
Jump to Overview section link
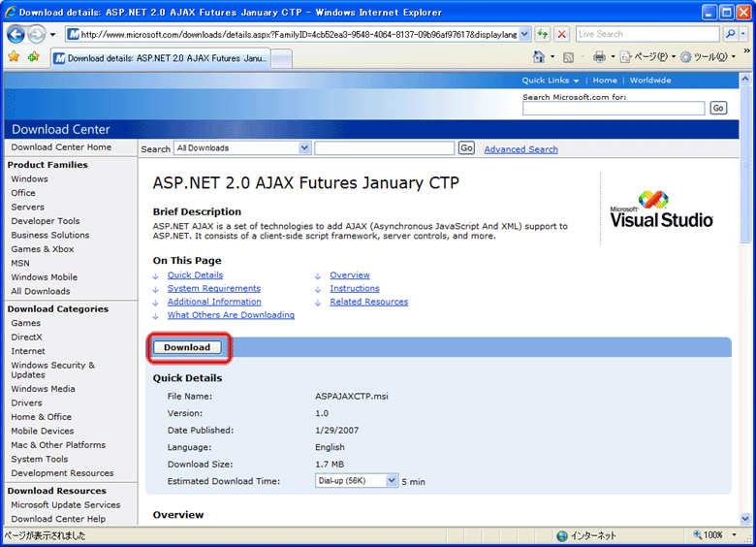tap(350, 274)
